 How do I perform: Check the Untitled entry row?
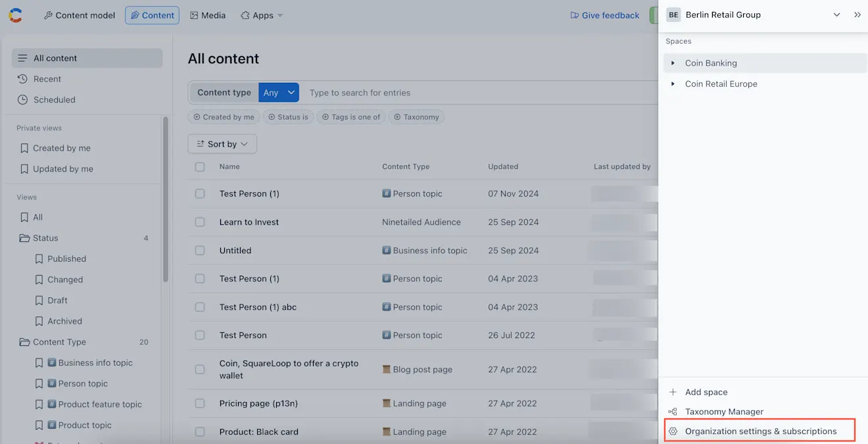point(200,251)
